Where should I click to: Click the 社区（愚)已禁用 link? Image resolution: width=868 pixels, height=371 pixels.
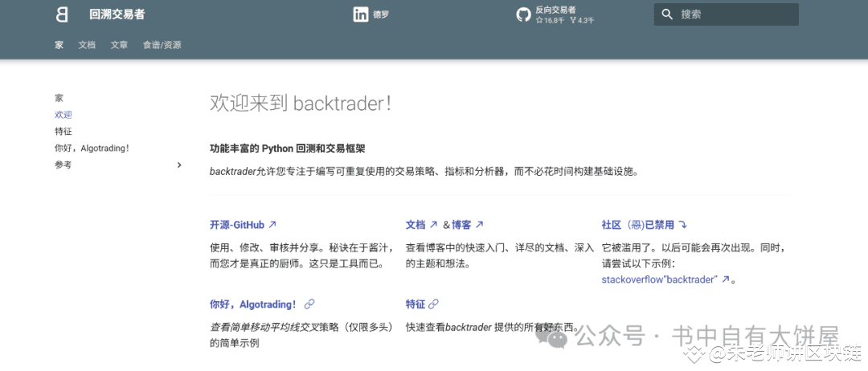pos(637,225)
